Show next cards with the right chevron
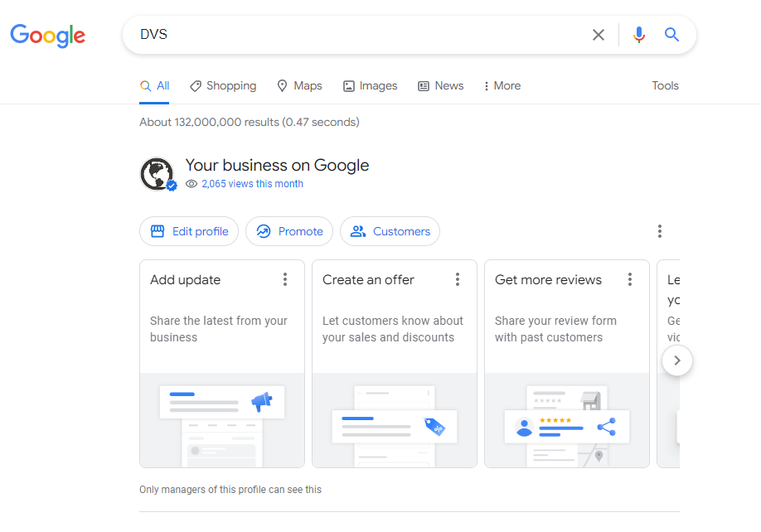This screenshot has height=532, width=761. [677, 360]
